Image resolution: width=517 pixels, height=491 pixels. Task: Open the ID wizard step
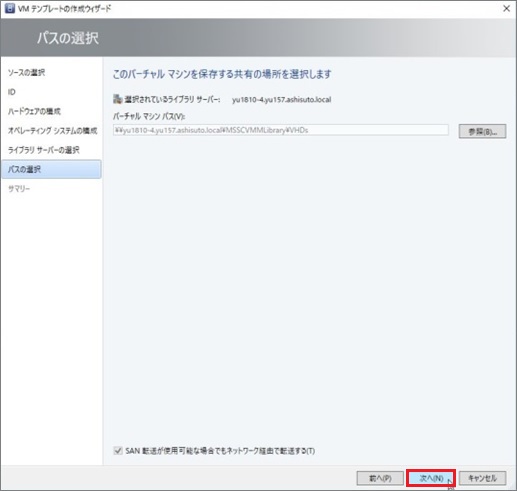point(12,92)
